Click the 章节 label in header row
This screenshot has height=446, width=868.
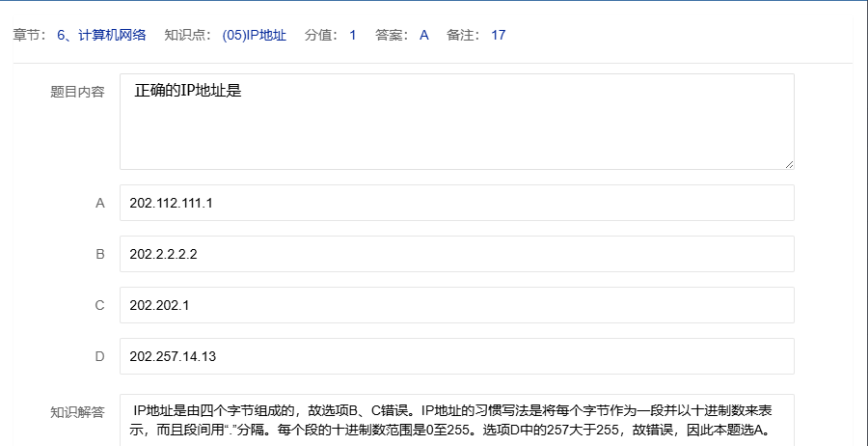(27, 35)
